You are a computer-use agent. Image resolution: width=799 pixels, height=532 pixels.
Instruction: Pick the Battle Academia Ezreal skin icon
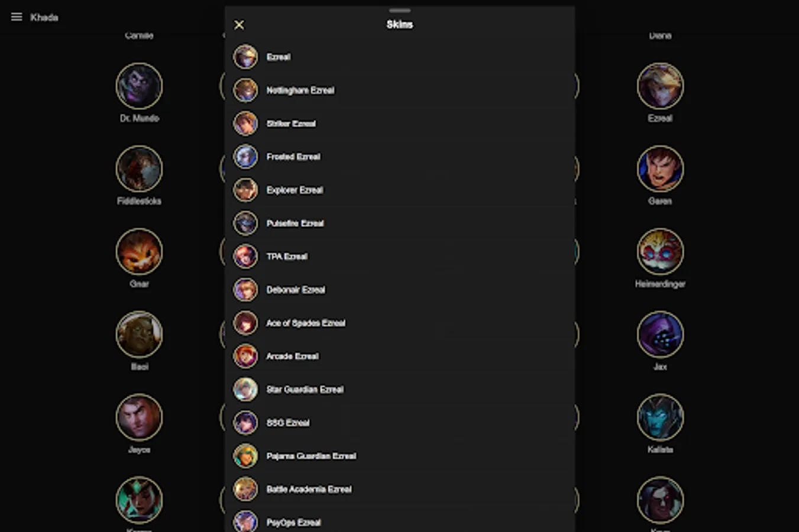click(245, 489)
